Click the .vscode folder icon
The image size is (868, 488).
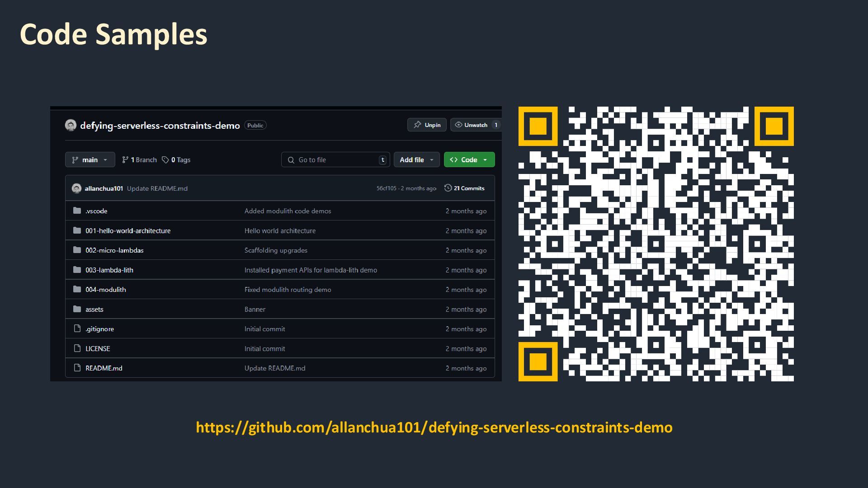pos(77,211)
